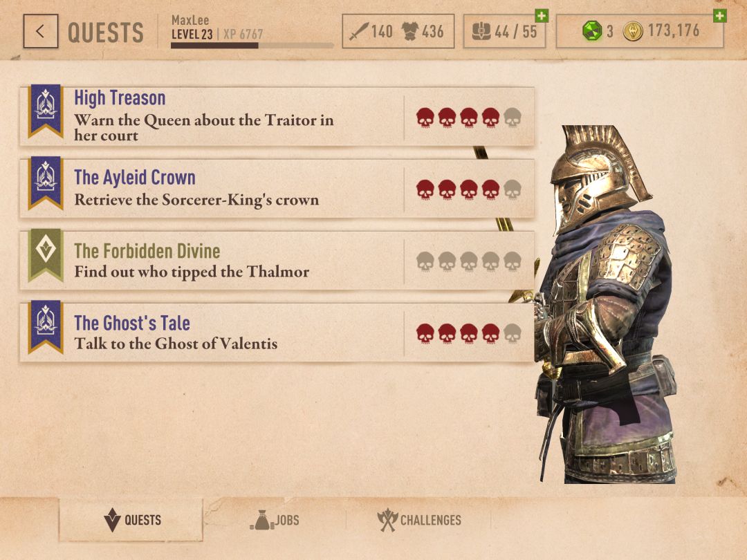This screenshot has height=560, width=747.
Task: Open The Forbidden Divine quest title
Action: [147, 250]
